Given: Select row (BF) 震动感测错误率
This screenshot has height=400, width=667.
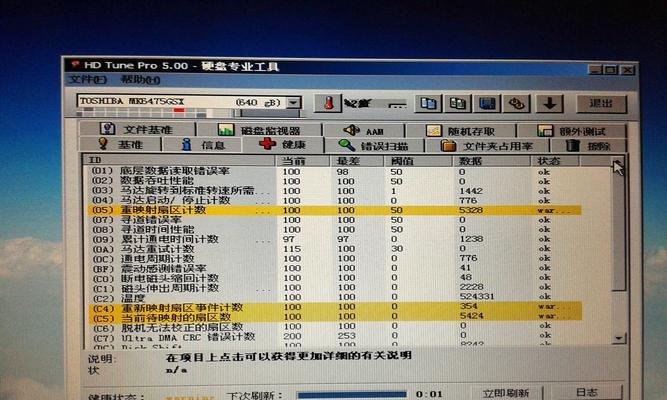Looking at the screenshot, I should [x=334, y=268].
